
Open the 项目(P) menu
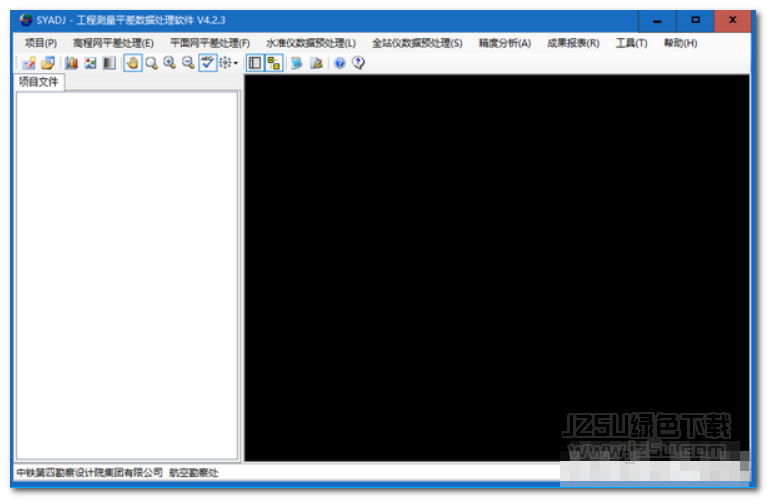click(41, 44)
